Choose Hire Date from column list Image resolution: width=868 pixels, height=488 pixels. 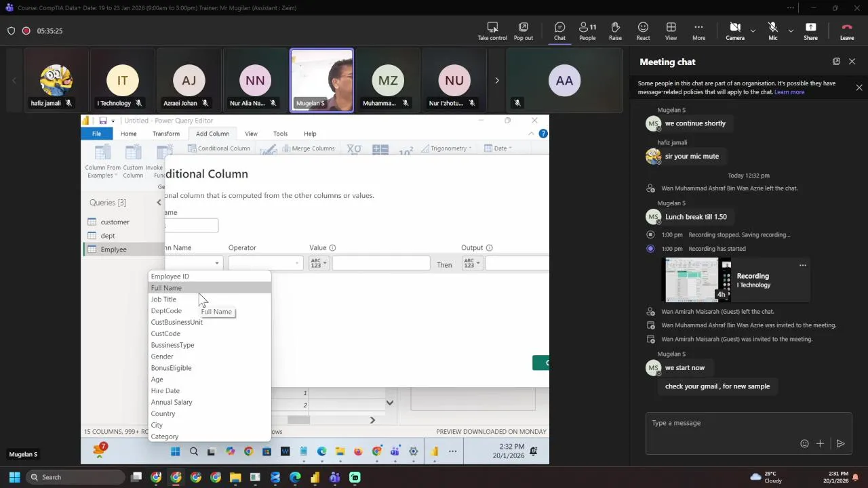(x=210, y=390)
